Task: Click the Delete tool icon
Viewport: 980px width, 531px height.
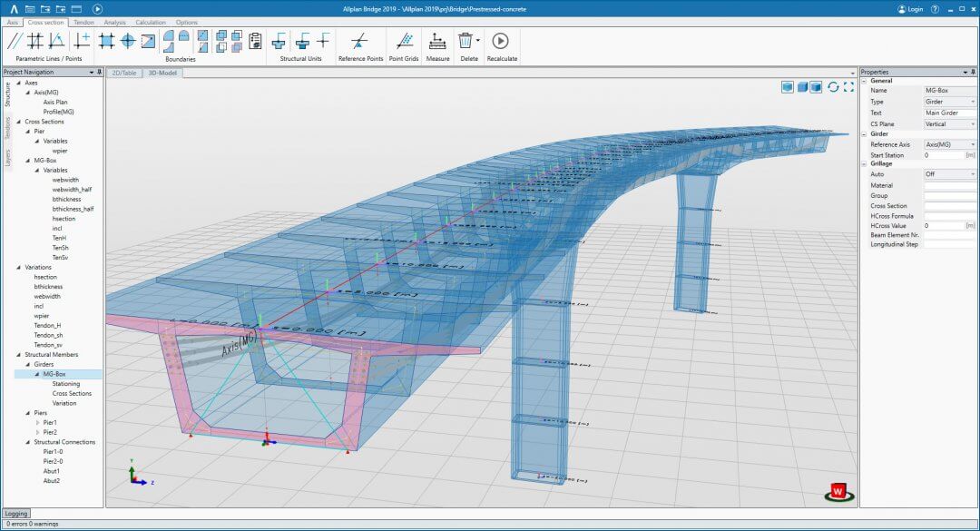Action: [465, 40]
